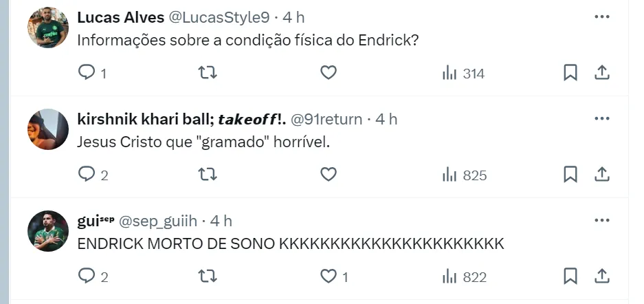Click kirshnik khari ball's profile picture
The width and height of the screenshot is (644, 304).
[x=48, y=129]
